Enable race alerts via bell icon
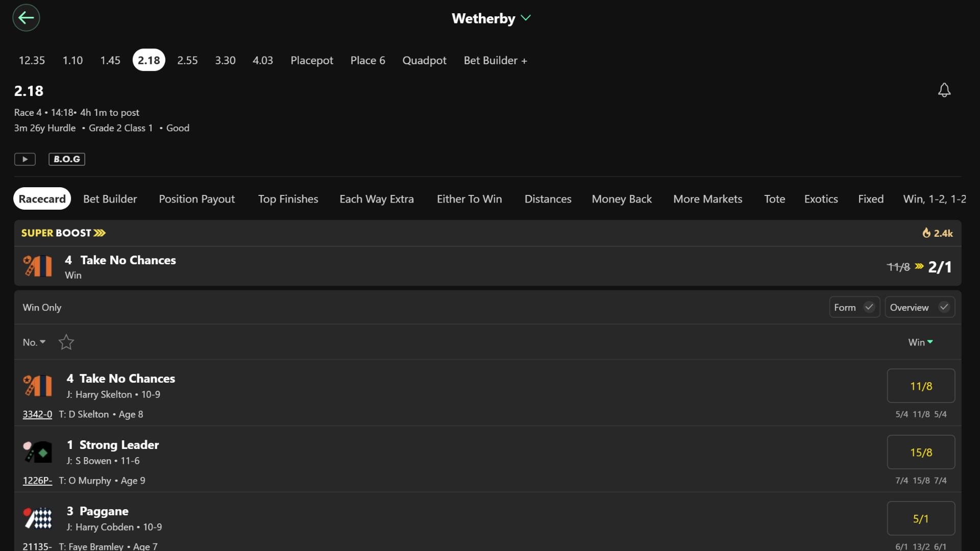 (x=944, y=90)
